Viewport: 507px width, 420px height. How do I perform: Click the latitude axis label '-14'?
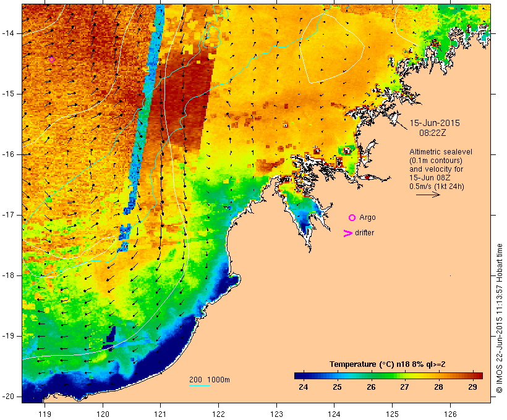(x=8, y=33)
